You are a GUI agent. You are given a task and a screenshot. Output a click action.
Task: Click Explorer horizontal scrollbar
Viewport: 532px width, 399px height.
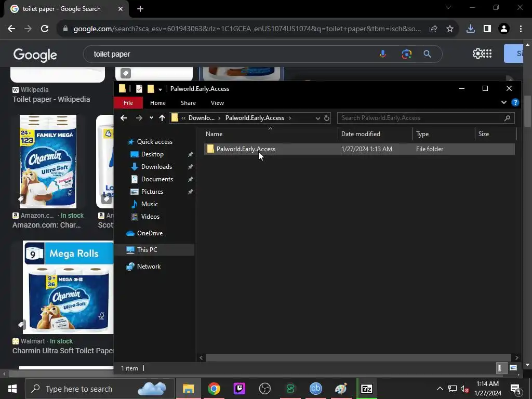[358, 357]
